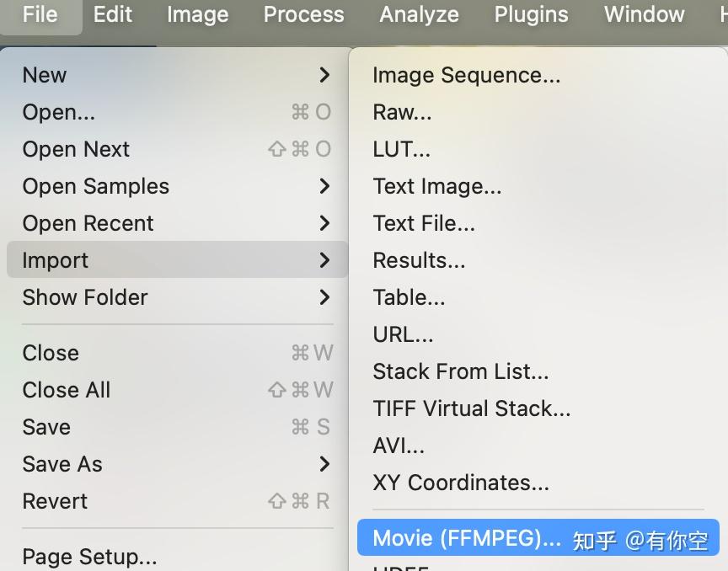This screenshot has width=728, height=571.
Task: Expand the Open Recent submenu
Action: point(324,223)
